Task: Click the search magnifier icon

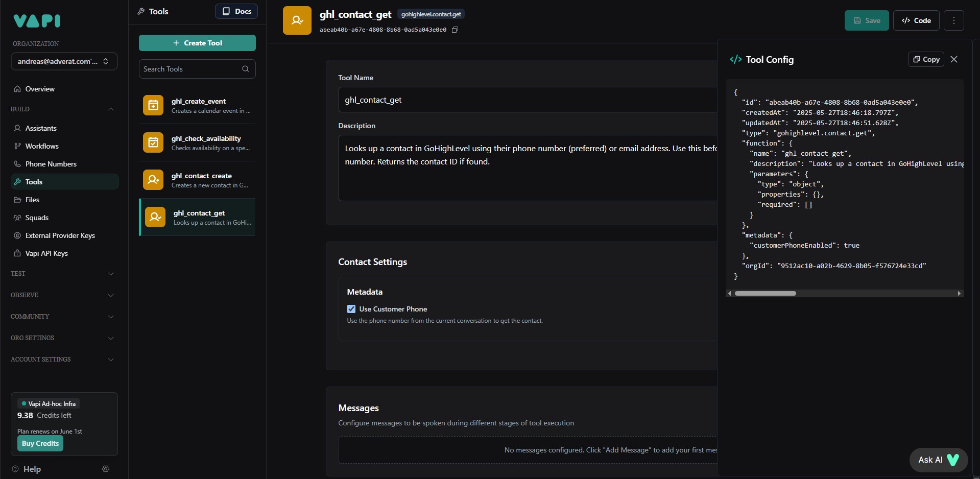Action: [x=245, y=69]
